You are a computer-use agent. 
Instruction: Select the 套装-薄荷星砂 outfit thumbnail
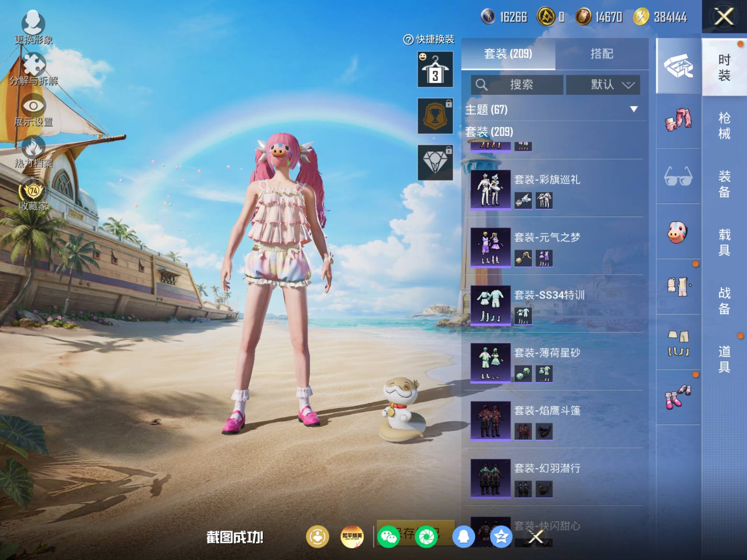click(490, 363)
